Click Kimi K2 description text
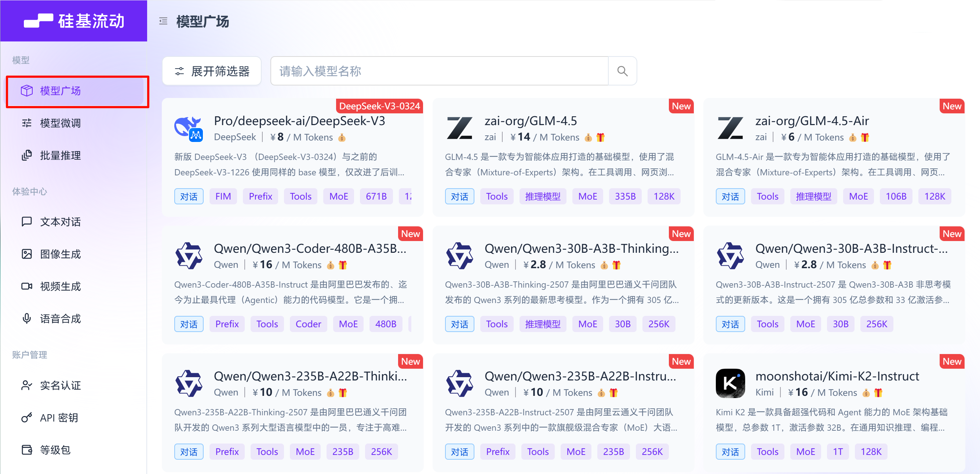980x474 pixels. [831, 420]
